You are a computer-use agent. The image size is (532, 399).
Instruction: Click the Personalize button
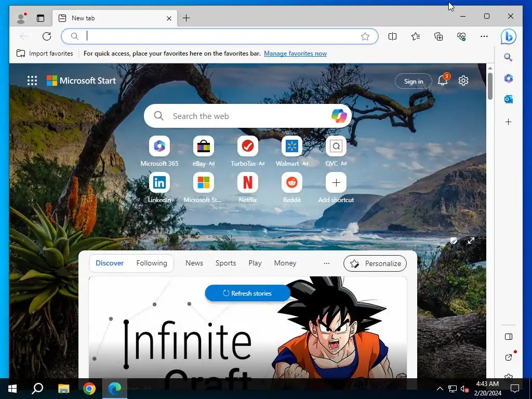(x=375, y=263)
